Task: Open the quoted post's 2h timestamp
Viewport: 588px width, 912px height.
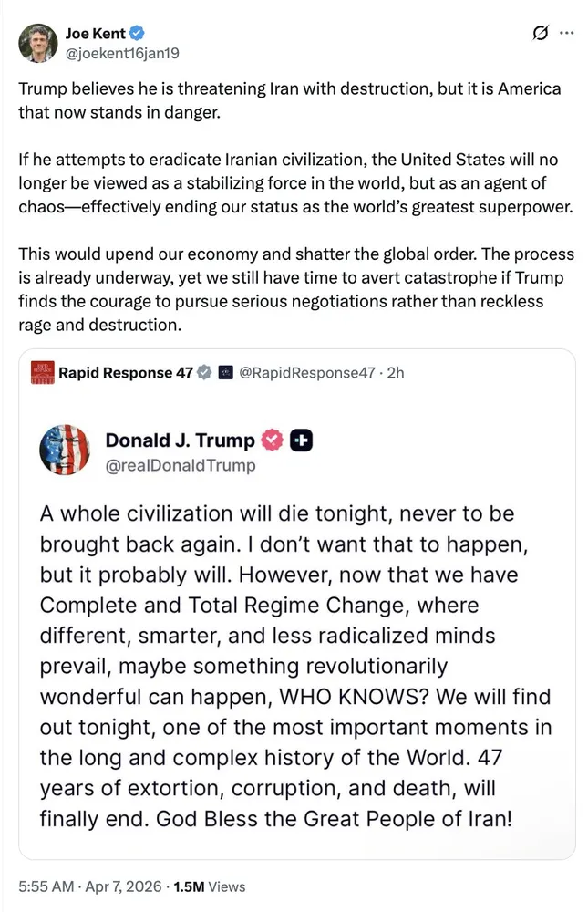Action: click(x=396, y=372)
